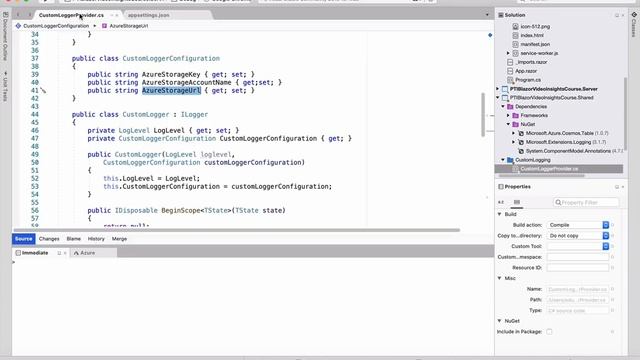Click the Dependencies folder icon
This screenshot has height=360, width=640.
[510, 107]
